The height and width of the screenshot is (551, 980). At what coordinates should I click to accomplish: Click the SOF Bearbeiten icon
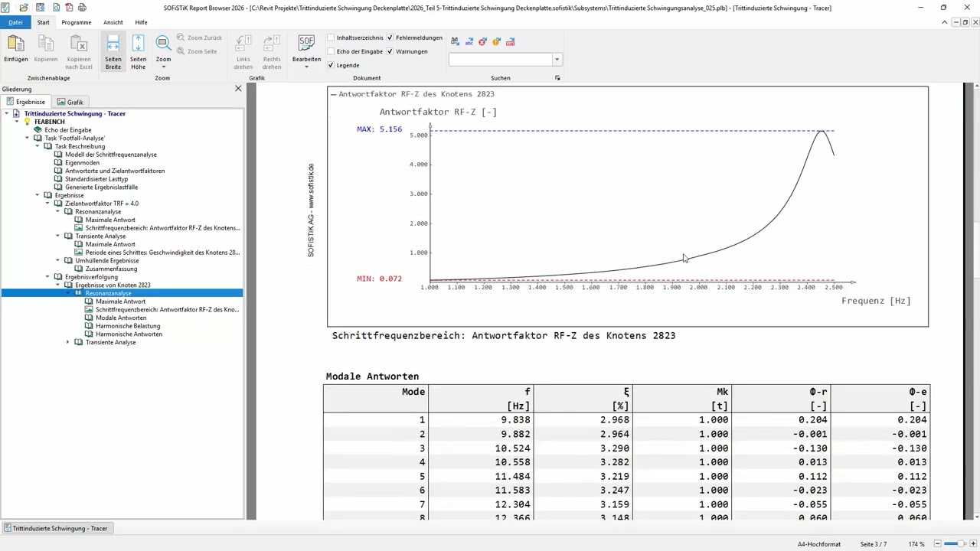(x=306, y=43)
